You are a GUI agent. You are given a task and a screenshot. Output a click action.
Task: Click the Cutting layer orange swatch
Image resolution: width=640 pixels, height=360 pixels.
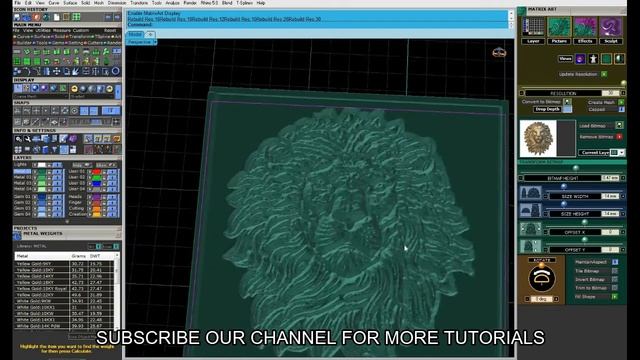[x=96, y=208]
